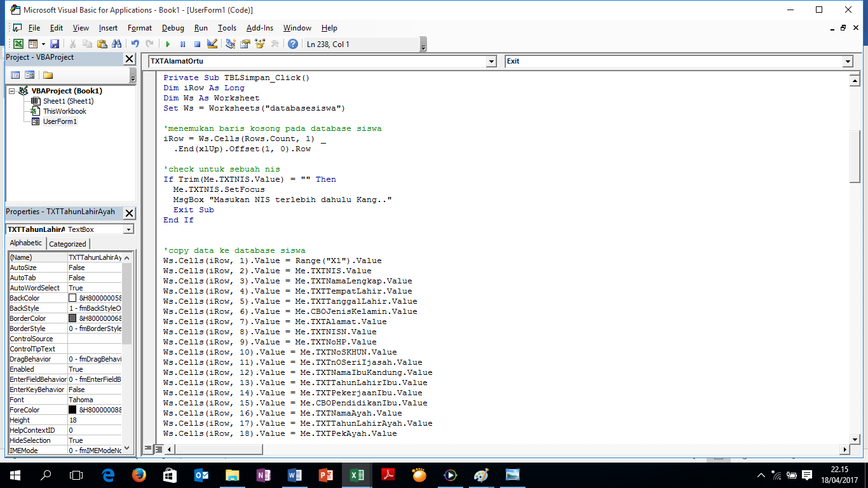Click the AutoSize property value False

[94, 268]
